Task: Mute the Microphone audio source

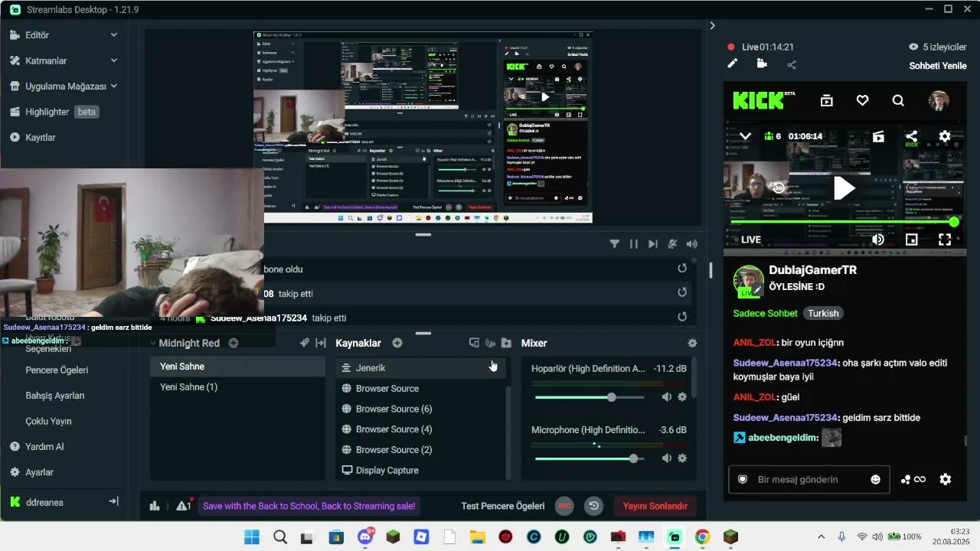Action: 666,458
